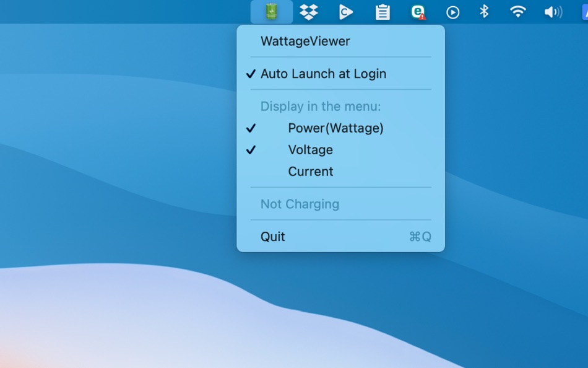
Task: Enable Current display in the menu
Action: pos(340,172)
